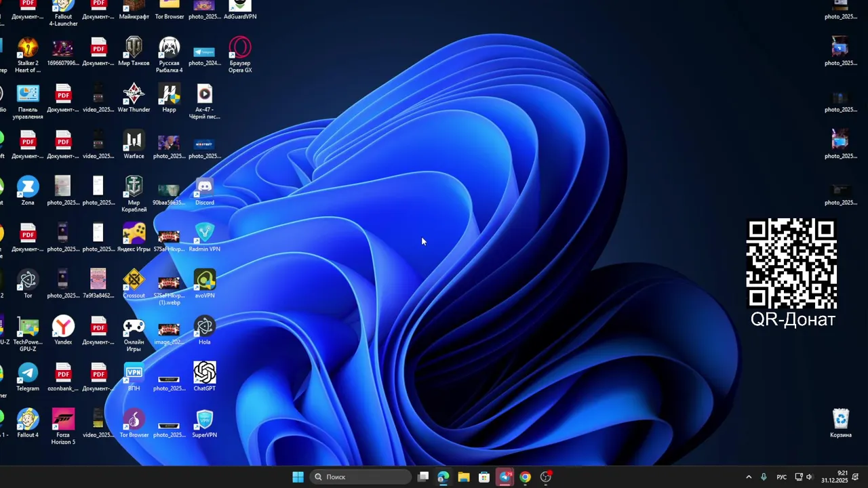
Task: Switch to Telegram on the taskbar
Action: pos(505,477)
